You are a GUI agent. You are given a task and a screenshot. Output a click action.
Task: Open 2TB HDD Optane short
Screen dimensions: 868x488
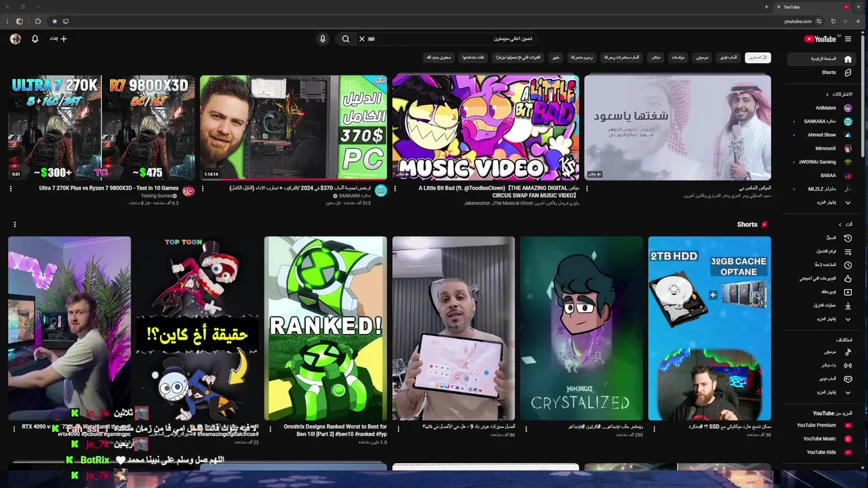pos(709,329)
